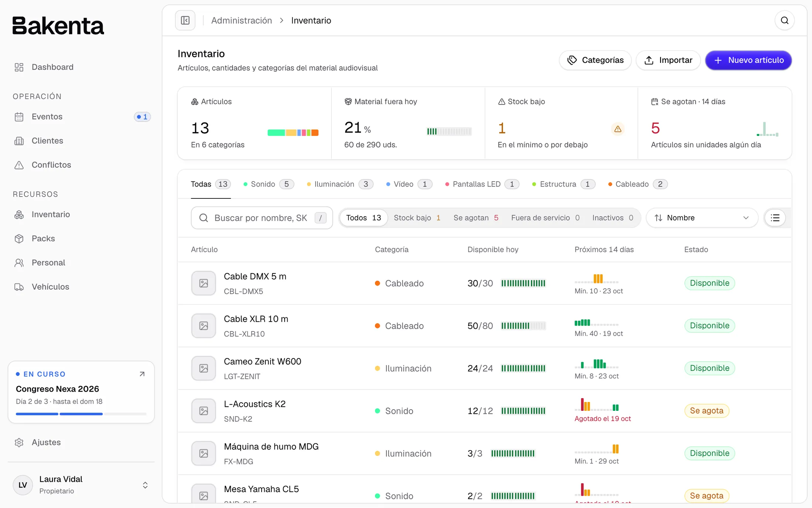Open the Cameo Zenit W600 row
Viewport: 812px width, 508px height.
pos(484,368)
